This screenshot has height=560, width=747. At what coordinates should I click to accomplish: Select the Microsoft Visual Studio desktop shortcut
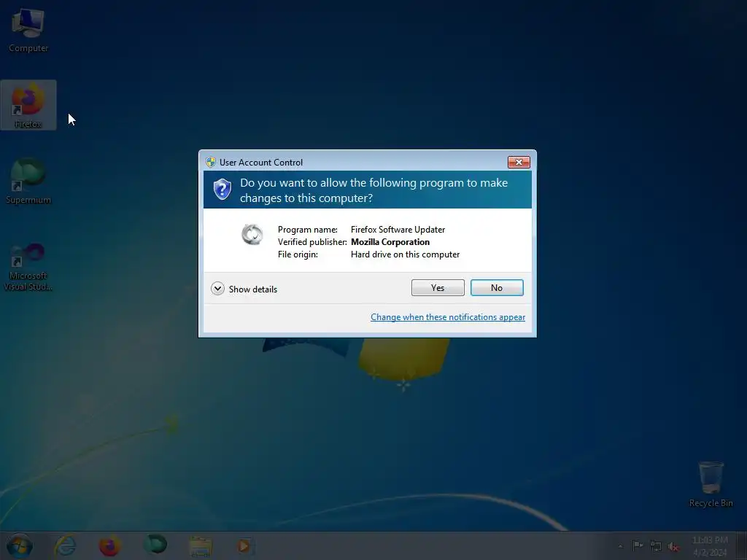pos(28,267)
